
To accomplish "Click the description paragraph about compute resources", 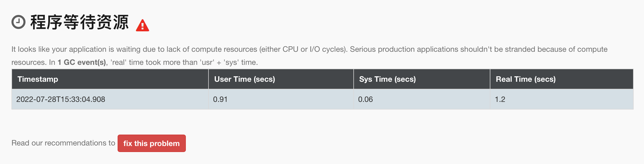I will (309, 56).
